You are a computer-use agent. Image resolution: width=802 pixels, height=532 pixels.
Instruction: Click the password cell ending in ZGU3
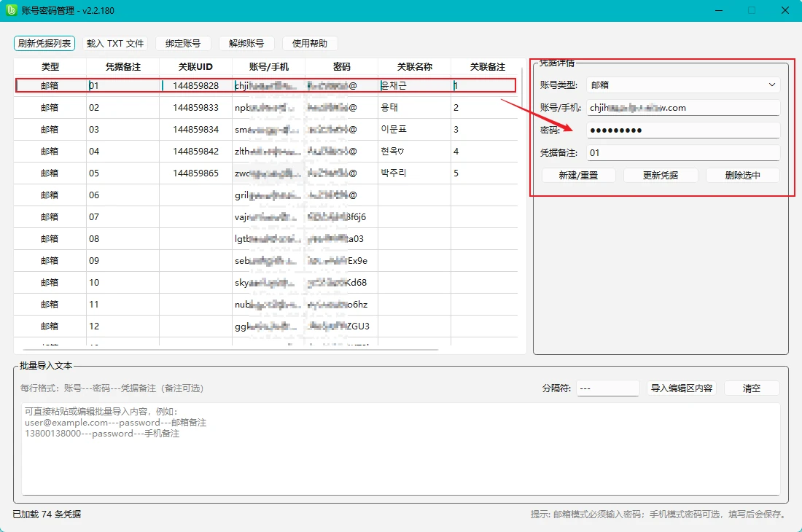341,326
